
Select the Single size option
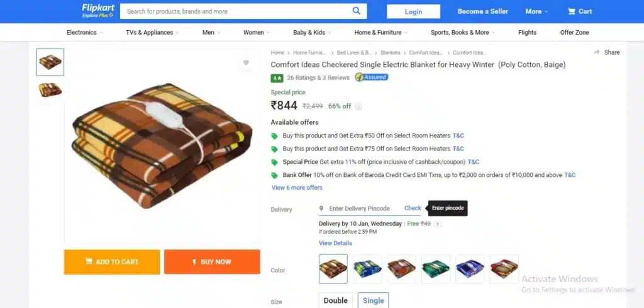tap(373, 300)
